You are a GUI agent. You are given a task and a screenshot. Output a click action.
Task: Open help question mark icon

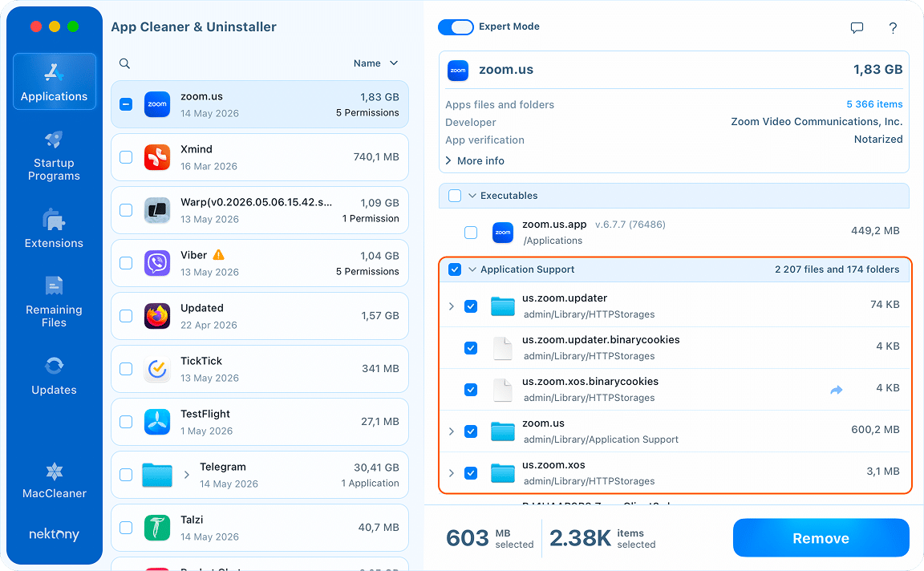(x=893, y=28)
